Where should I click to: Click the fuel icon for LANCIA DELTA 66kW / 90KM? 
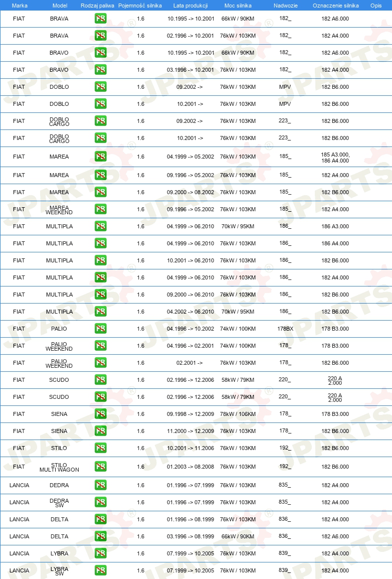pyautogui.click(x=100, y=536)
